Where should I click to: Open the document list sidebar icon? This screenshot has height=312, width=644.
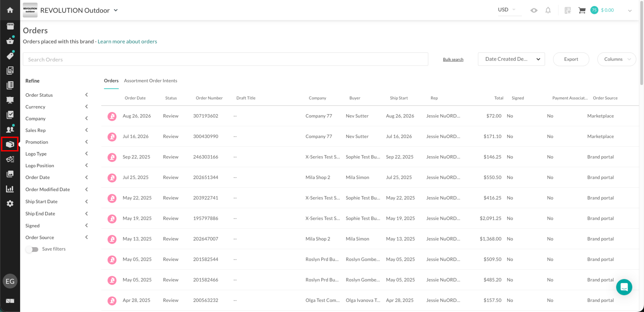click(10, 85)
